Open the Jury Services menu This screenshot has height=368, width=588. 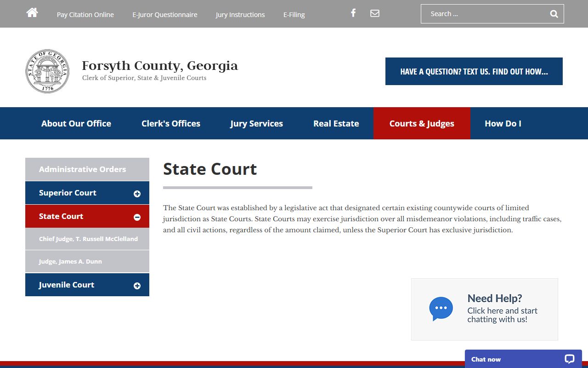coord(256,123)
